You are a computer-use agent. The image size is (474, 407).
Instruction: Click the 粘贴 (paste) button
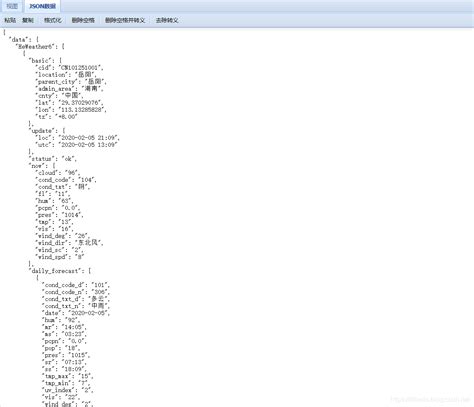point(10,20)
